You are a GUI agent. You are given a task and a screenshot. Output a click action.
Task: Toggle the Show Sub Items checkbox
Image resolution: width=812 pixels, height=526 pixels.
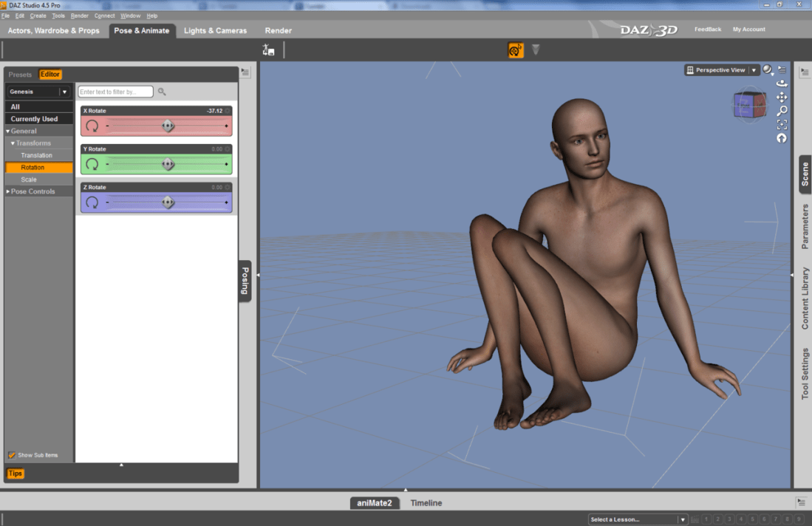12,455
